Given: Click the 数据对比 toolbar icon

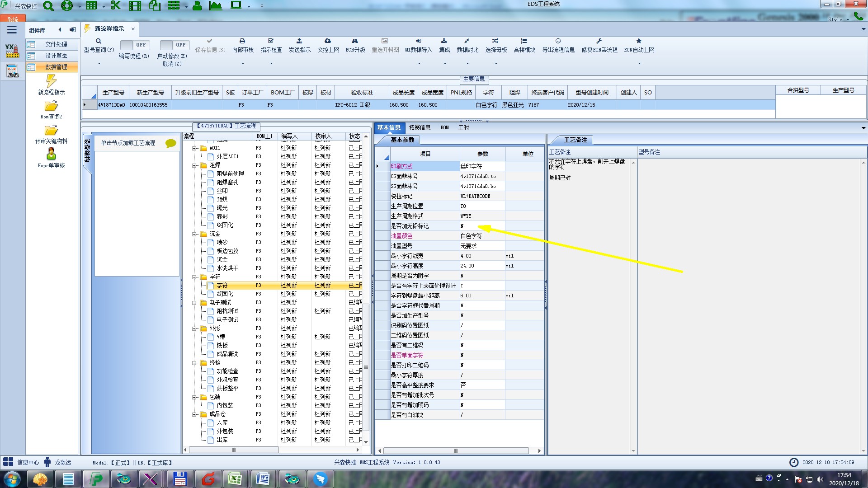Looking at the screenshot, I should [x=467, y=41].
